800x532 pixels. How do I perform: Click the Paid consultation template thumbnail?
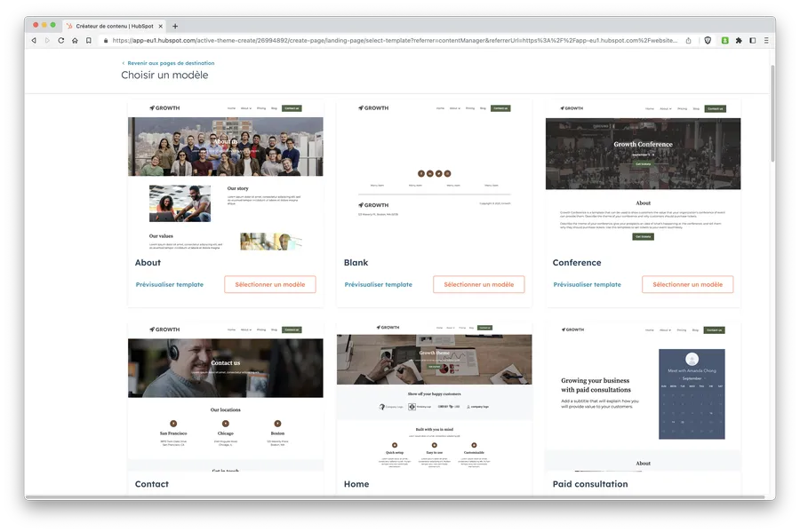643,397
